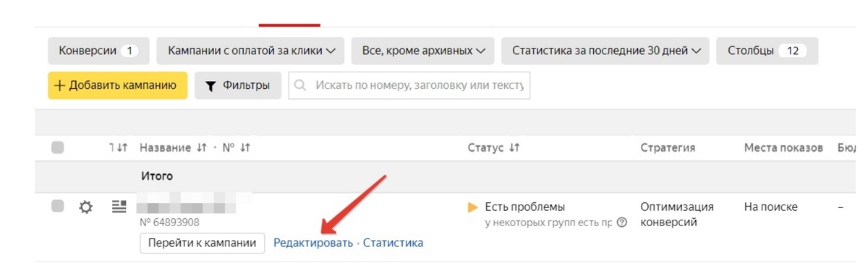
Task: Open settings gear for campaign 64893908
Action: [85, 207]
